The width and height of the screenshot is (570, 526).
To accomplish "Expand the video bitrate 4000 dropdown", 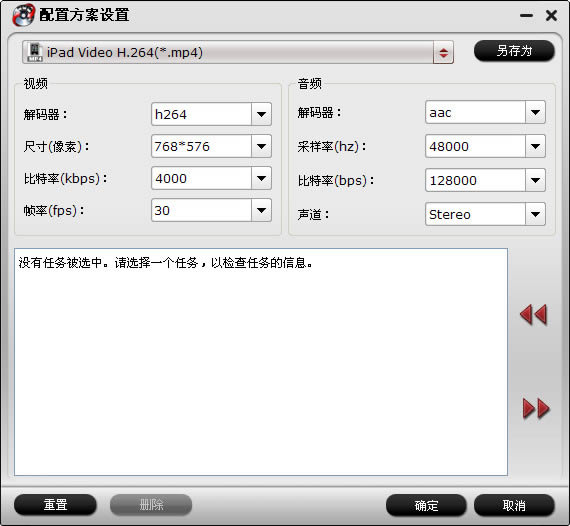I will [x=261, y=178].
